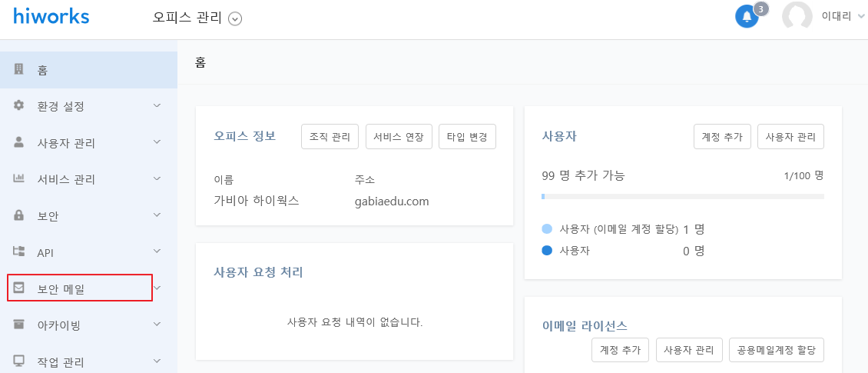Click the chart icon beside 서비스 관리
The height and width of the screenshot is (373, 868).
(x=19, y=178)
